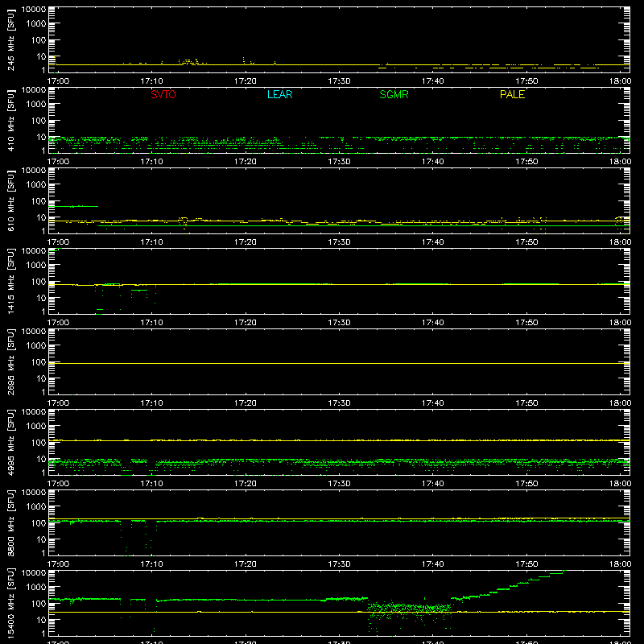Viewport: 644px width, 644px height.
Task: Click 17:20 tick under the 410 MHz plot
Action: point(246,162)
